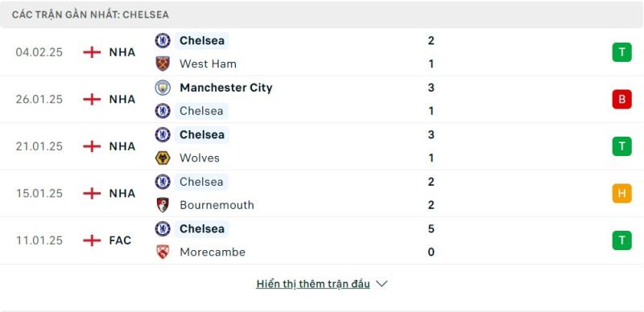This screenshot has width=644, height=312.
Task: Click green T badge for Morecambe match
Action: click(621, 240)
